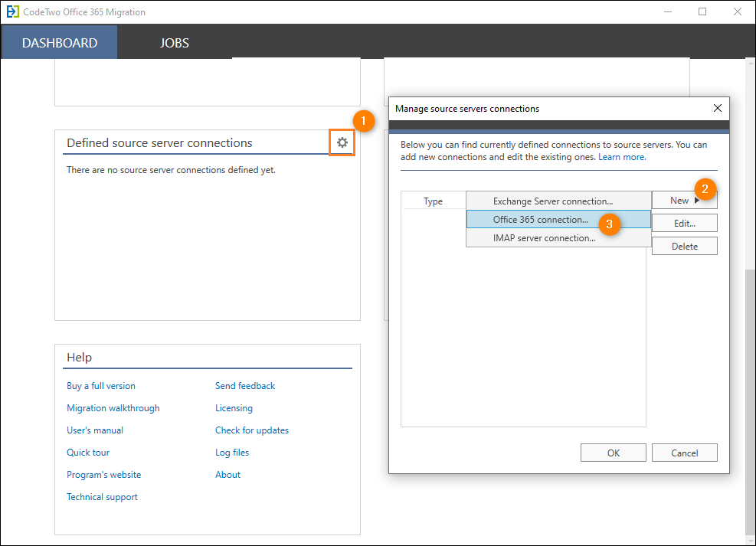Cancel the manage connections dialog
This screenshot has width=756, height=546.
684,453
